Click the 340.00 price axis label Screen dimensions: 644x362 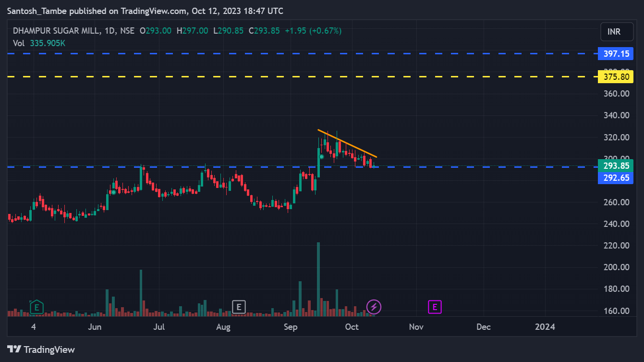[616, 115]
